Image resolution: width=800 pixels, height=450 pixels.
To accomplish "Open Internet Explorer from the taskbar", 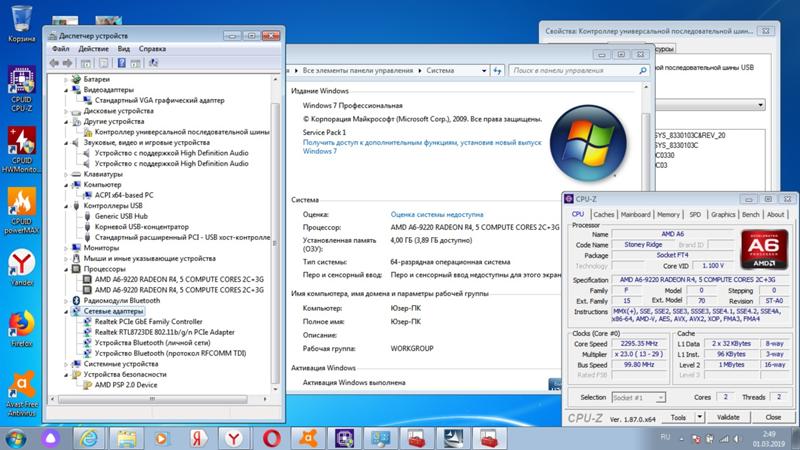I will pyautogui.click(x=89, y=438).
